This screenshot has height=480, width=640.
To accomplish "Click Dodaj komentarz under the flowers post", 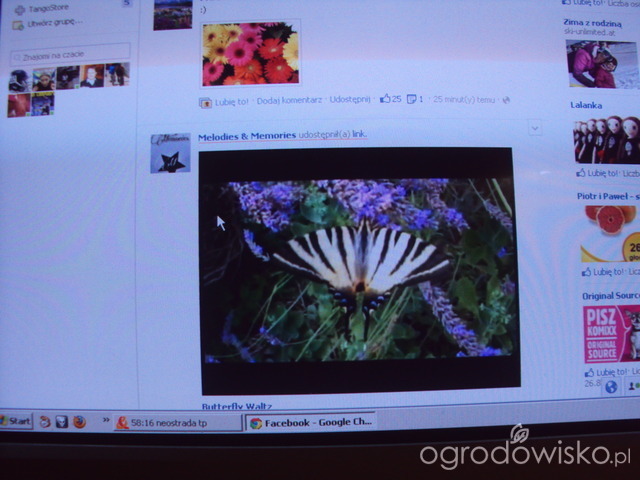I will click(x=289, y=101).
